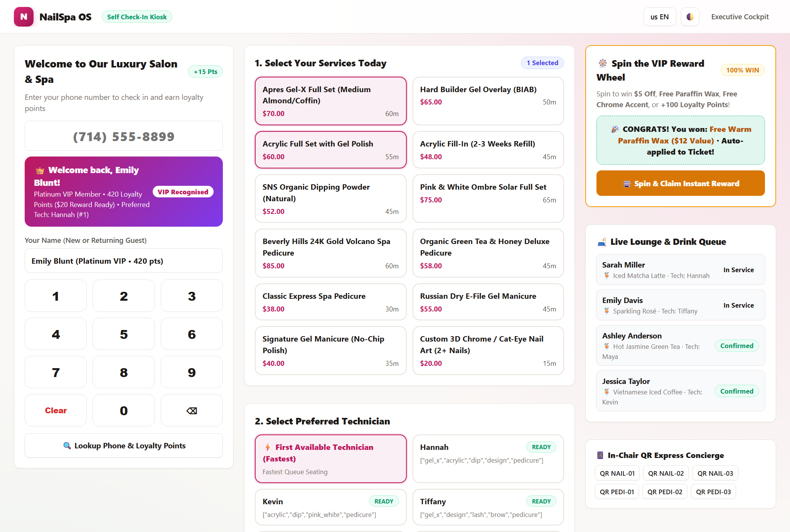Tap the number 0 keypad key
The height and width of the screenshot is (532, 790).
[x=124, y=411]
